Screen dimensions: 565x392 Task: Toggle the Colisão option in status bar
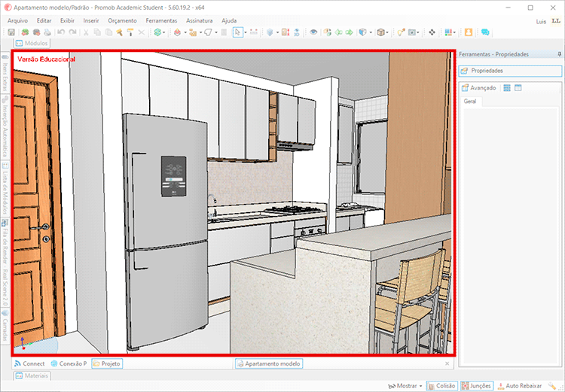click(441, 385)
